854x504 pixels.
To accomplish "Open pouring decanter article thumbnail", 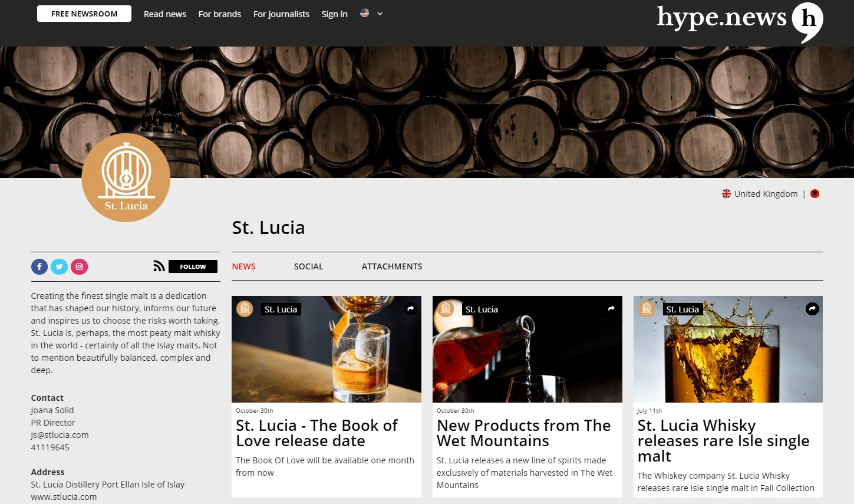I will coord(527,349).
